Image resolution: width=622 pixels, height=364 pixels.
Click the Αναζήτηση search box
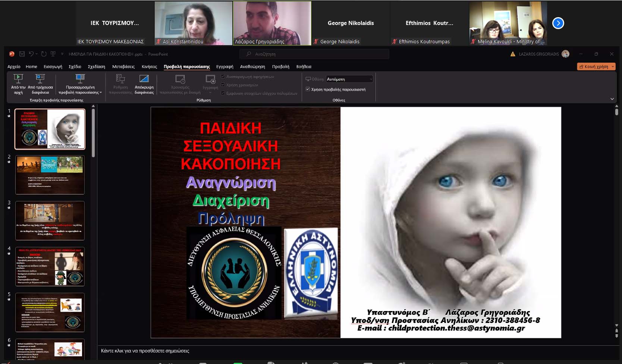(314, 54)
